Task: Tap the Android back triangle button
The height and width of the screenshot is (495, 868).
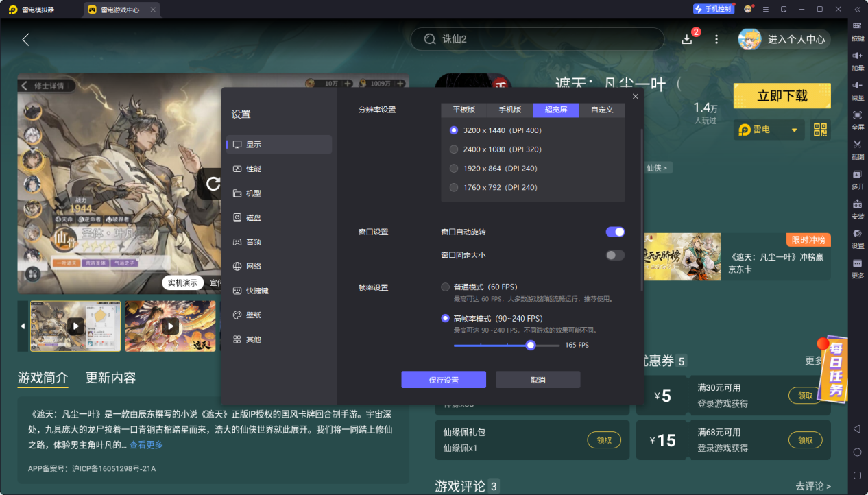Action: click(x=857, y=428)
